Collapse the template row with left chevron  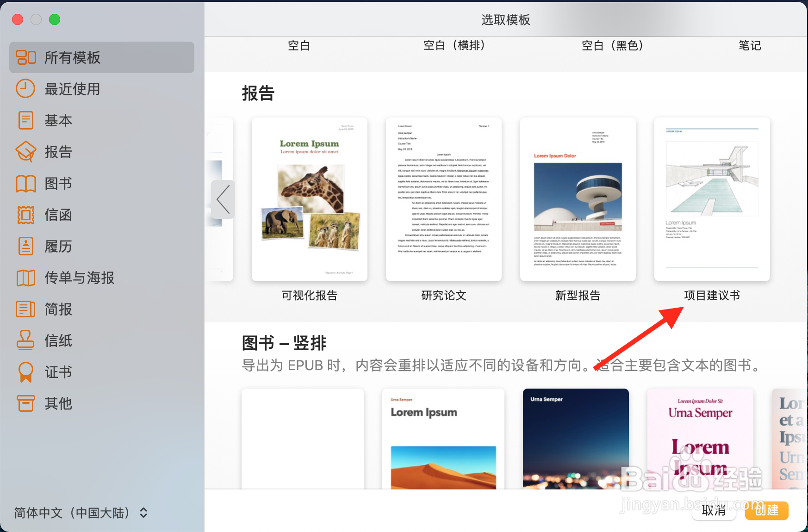pos(223,199)
